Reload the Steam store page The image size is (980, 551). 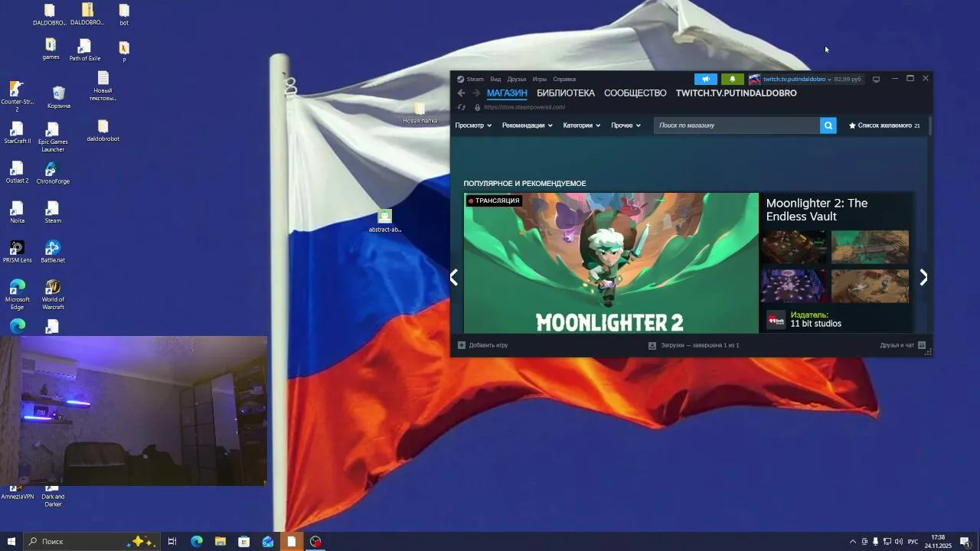pyautogui.click(x=461, y=107)
